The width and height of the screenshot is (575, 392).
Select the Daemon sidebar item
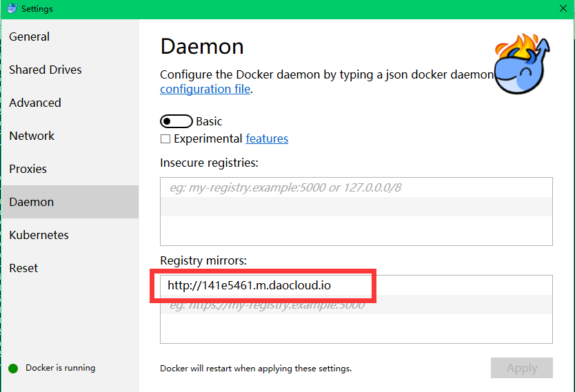[70, 202]
